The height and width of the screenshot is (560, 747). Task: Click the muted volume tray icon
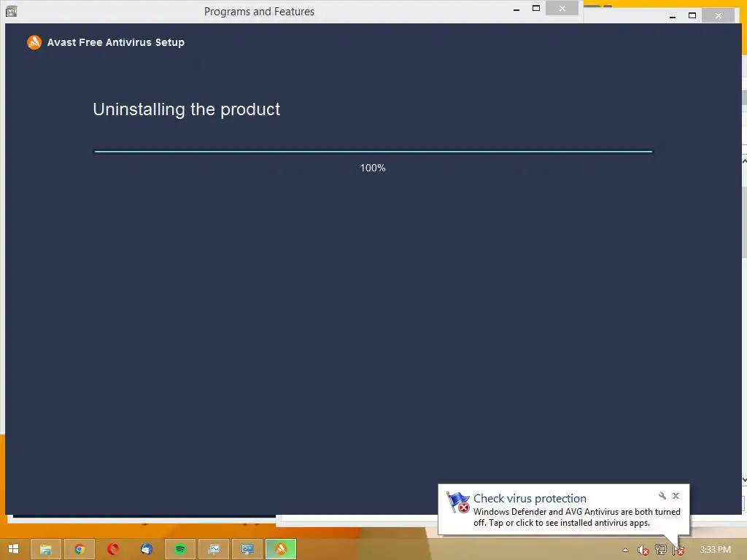[643, 550]
